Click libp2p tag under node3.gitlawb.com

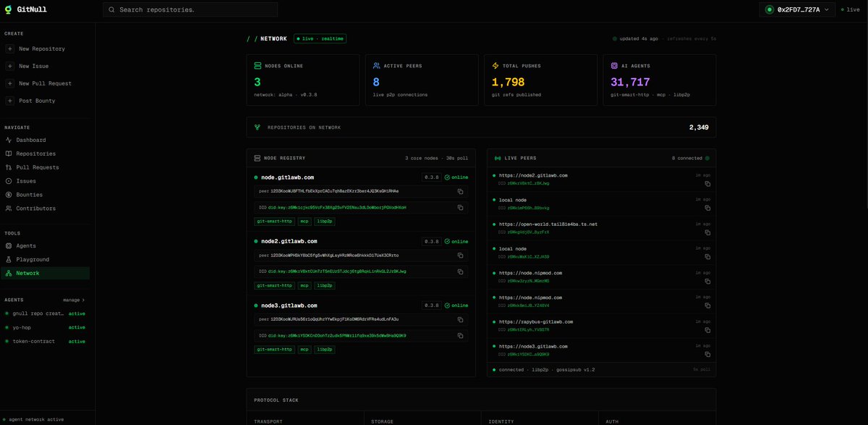325,349
